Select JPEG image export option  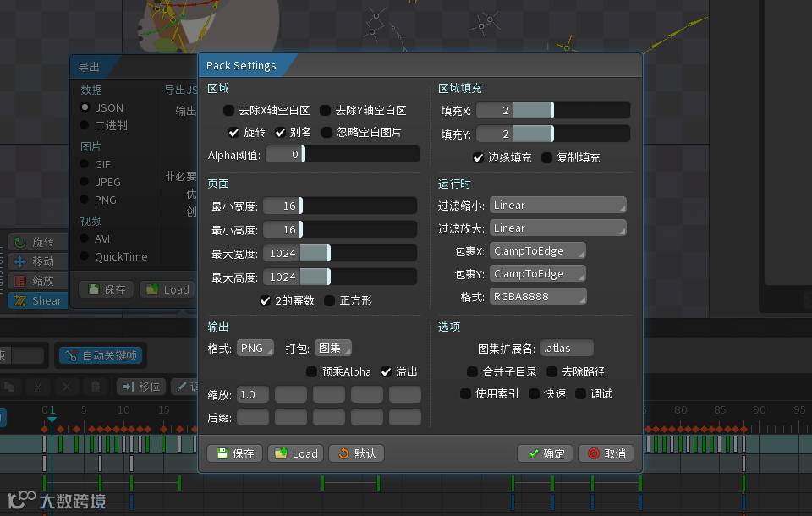[x=85, y=182]
